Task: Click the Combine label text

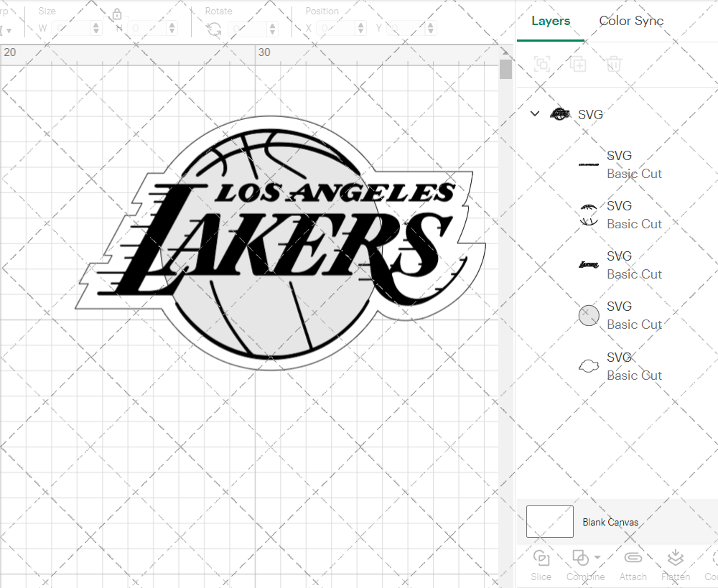Action: (585, 577)
